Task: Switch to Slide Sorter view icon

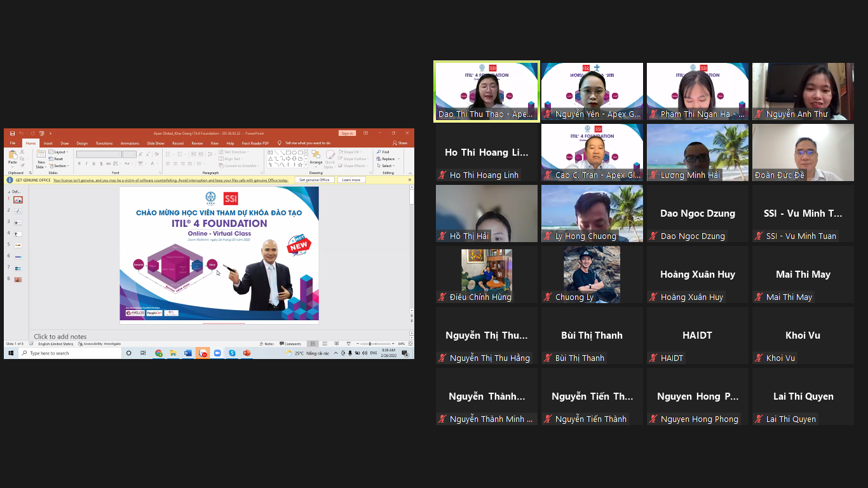Action: [x=324, y=344]
